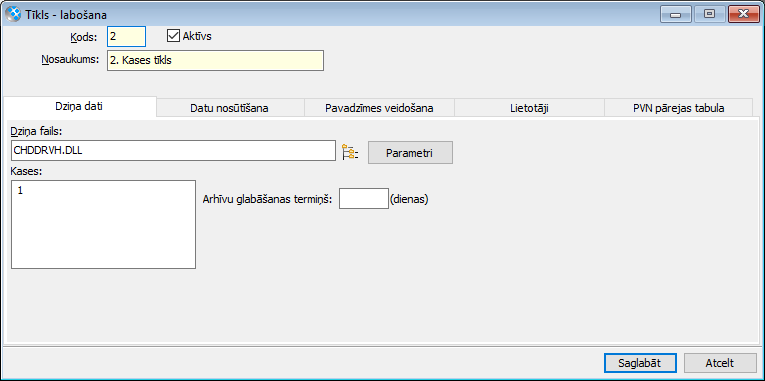Close the Tīkls - labošana dialog
The image size is (765, 381).
coord(743,14)
